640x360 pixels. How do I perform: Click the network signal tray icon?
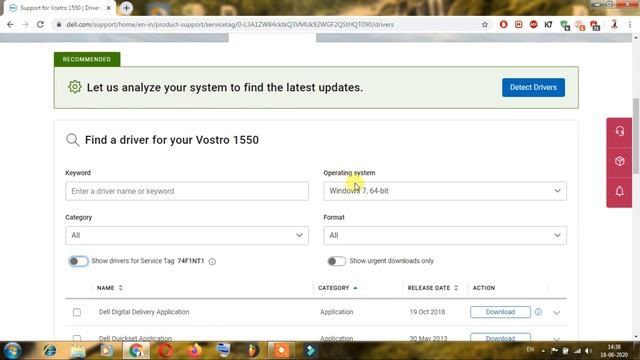coord(577,351)
